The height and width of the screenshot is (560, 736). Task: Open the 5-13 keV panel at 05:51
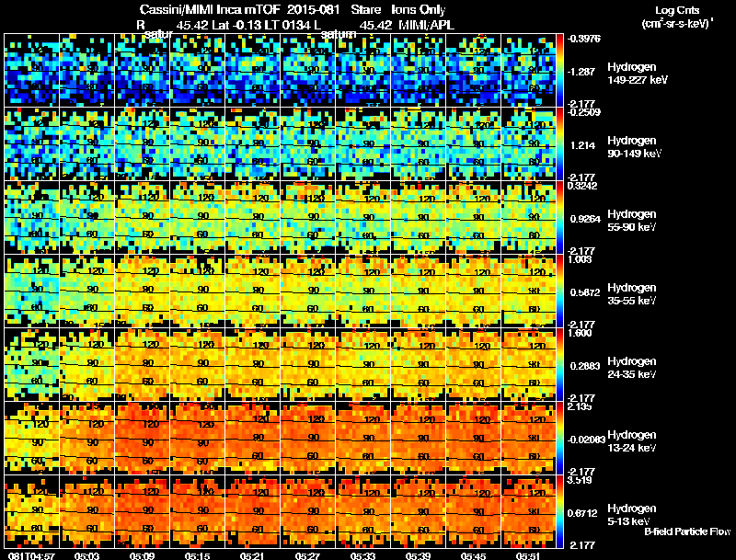pyautogui.click(x=528, y=512)
